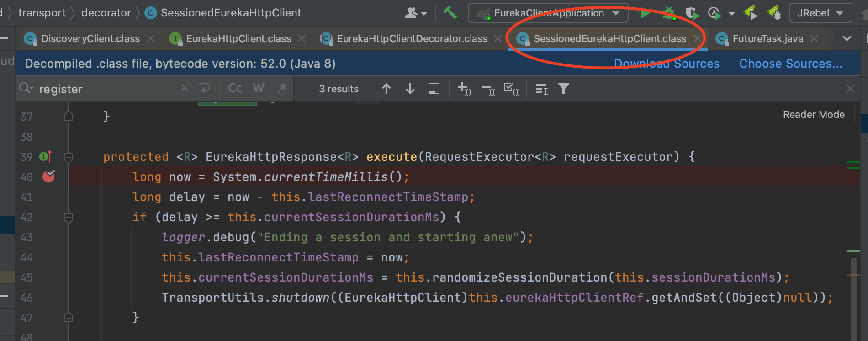Viewport: 868px width, 341px height.
Task: Click the Download Sources link
Action: (x=667, y=64)
